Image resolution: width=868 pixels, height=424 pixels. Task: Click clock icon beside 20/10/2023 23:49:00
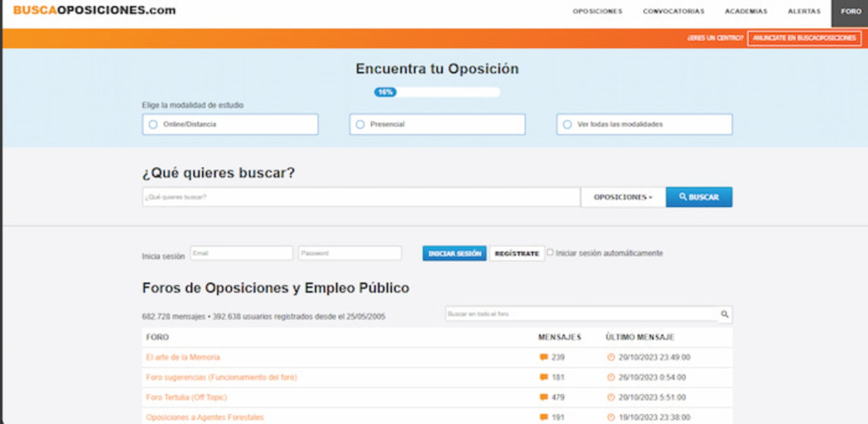click(x=611, y=357)
